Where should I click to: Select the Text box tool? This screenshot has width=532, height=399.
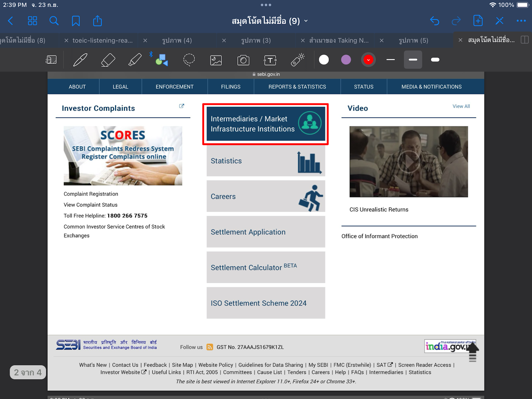tap(270, 60)
